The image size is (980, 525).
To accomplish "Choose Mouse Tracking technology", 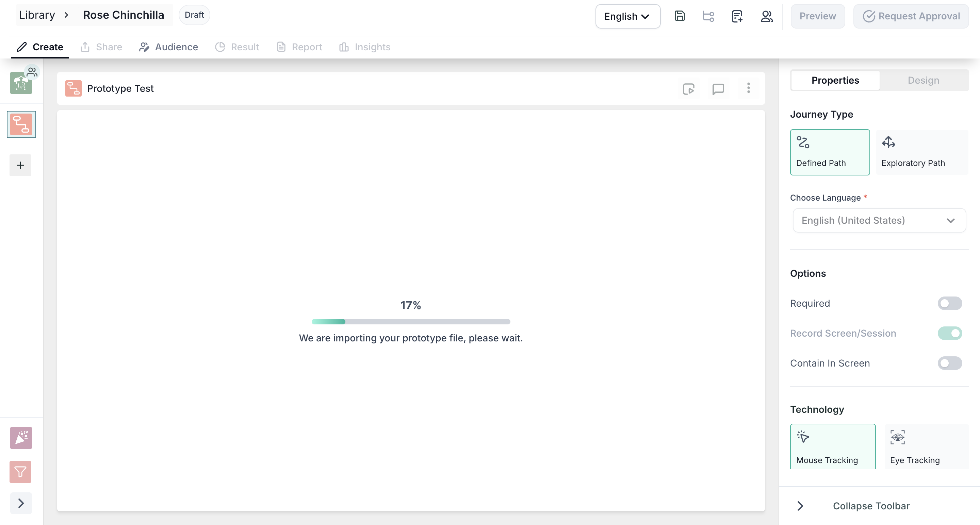I will 832,446.
